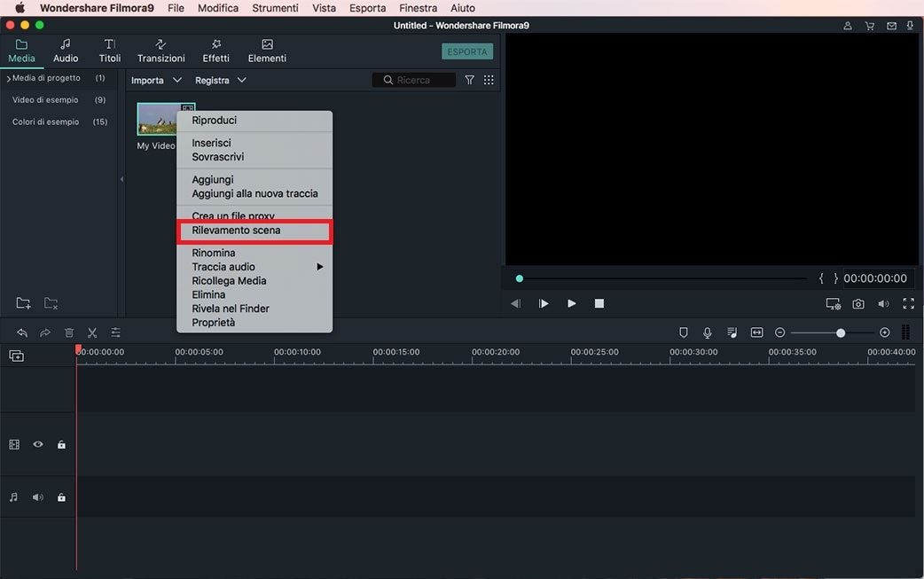
Task: Open the Registra dropdown
Action: point(221,80)
